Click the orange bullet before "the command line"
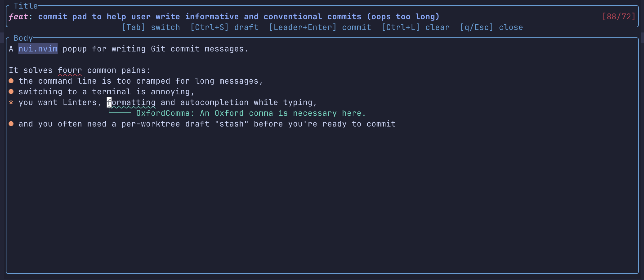 (11, 81)
